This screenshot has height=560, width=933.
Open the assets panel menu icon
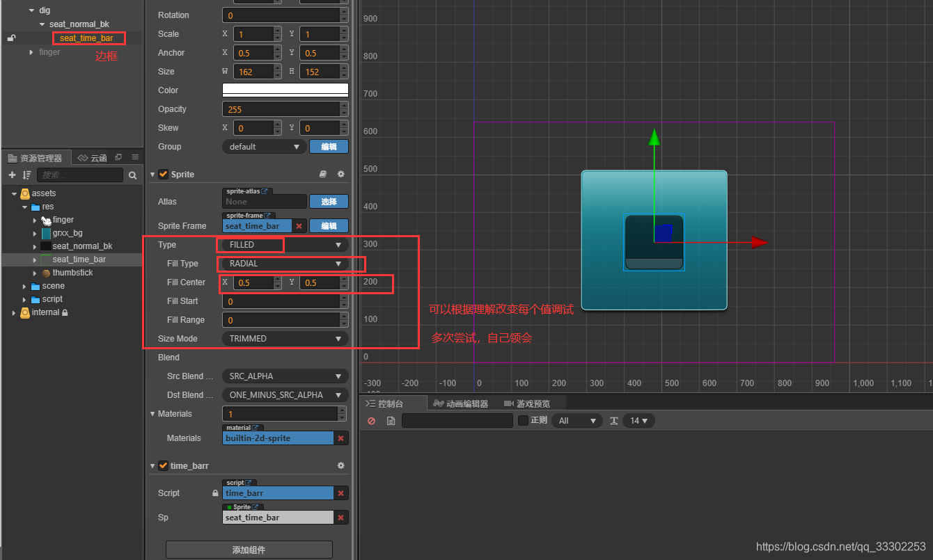point(135,158)
